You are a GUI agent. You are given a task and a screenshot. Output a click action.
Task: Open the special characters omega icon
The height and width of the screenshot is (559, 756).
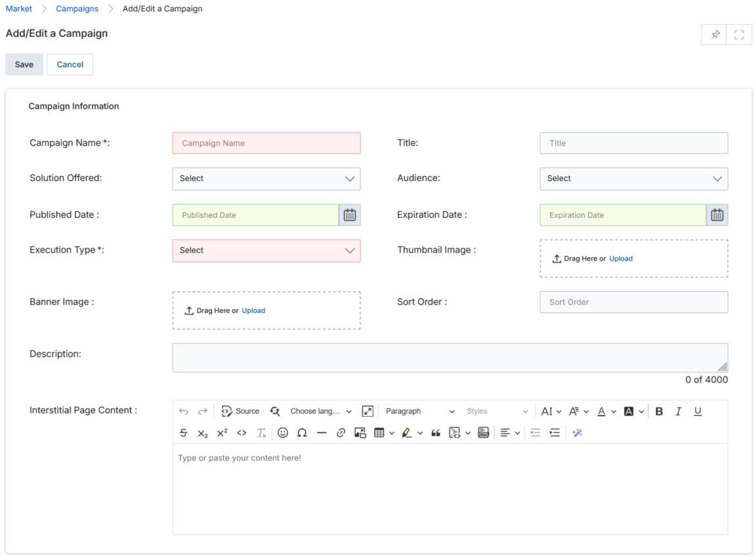[x=302, y=433]
